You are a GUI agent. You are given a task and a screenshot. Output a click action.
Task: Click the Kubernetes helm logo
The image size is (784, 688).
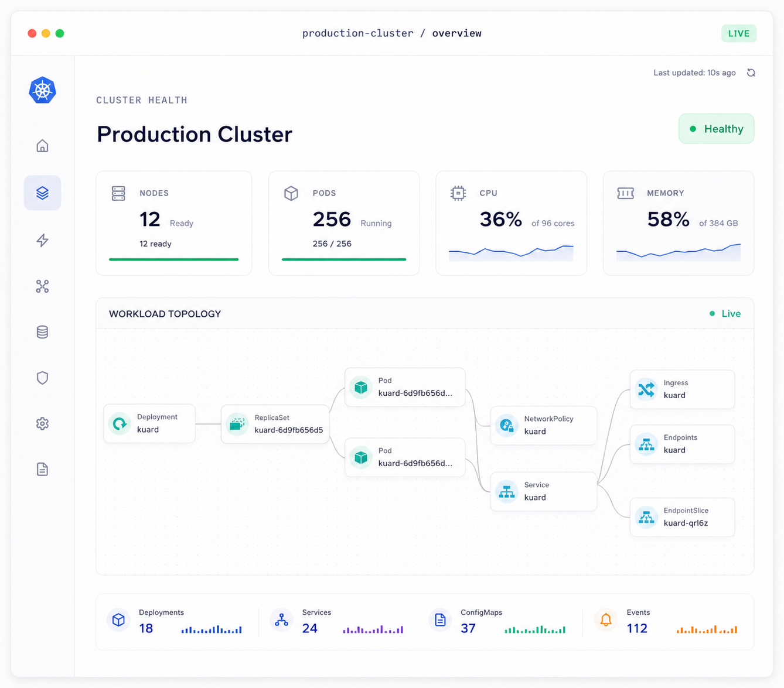coord(42,91)
